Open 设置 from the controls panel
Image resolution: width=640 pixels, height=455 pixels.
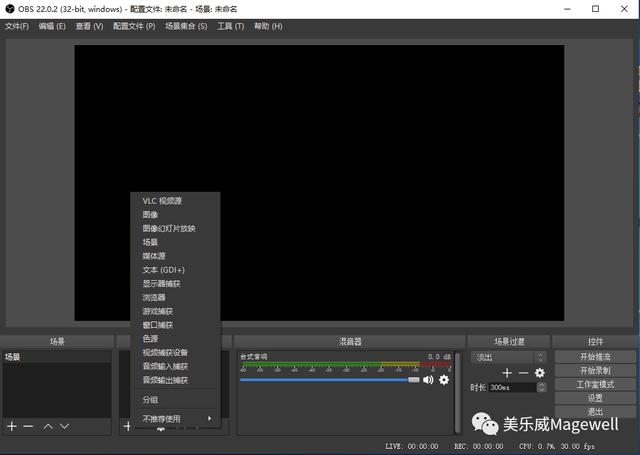[x=595, y=398]
